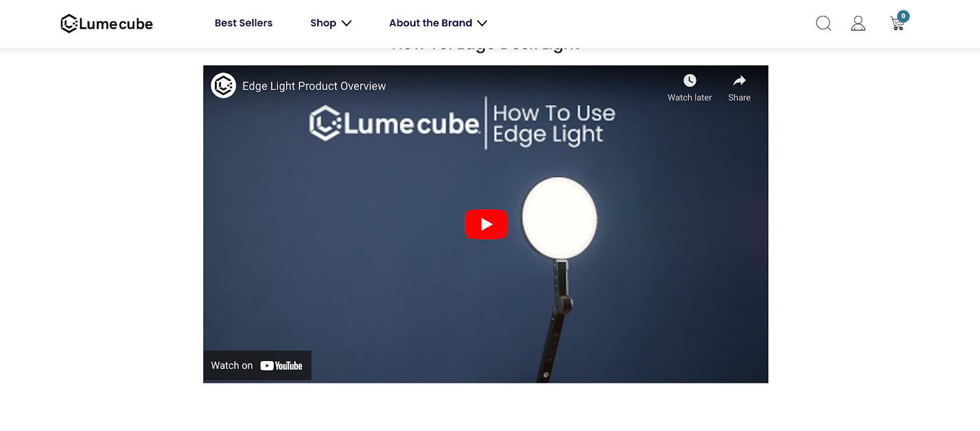The width and height of the screenshot is (980, 431).
Task: Open the shopping cart icon
Action: click(x=897, y=24)
